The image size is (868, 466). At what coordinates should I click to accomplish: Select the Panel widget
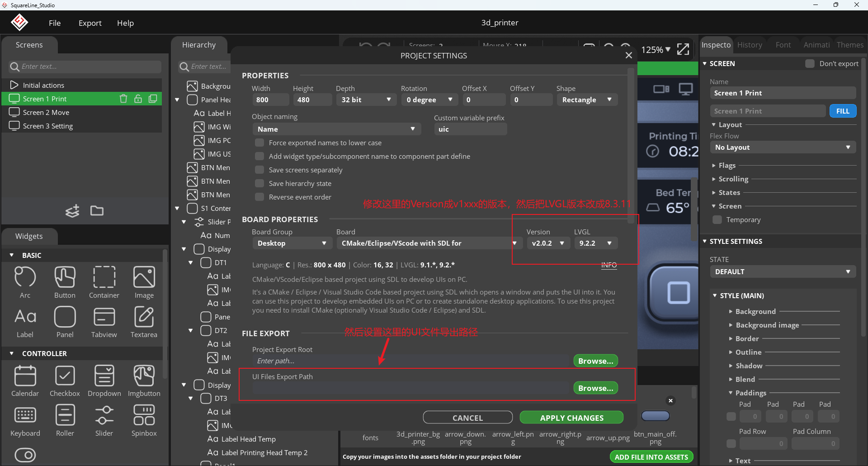pos(65,322)
